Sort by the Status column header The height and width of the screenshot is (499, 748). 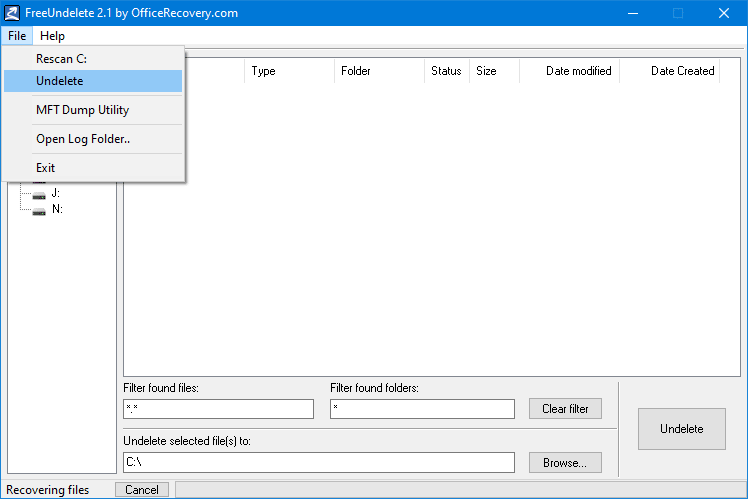[447, 71]
